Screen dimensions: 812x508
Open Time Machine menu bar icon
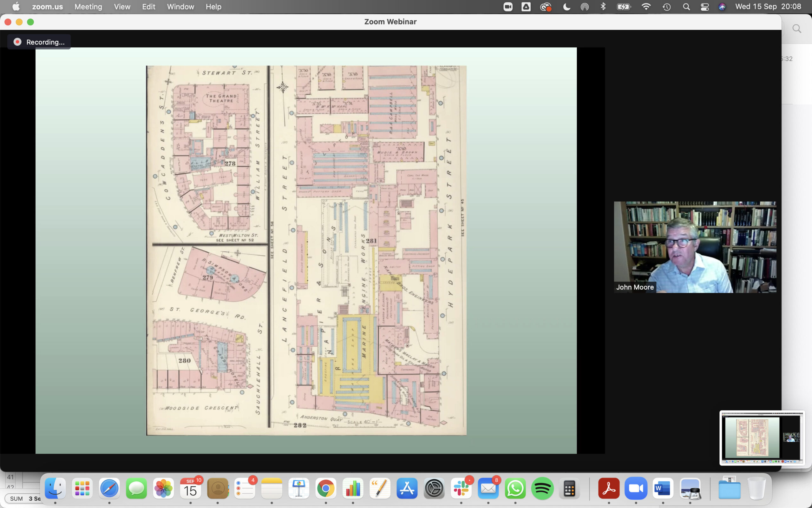click(667, 7)
